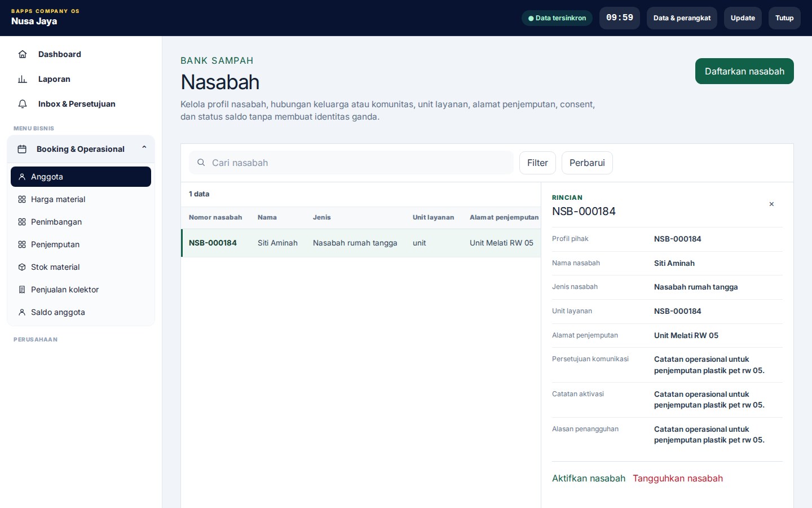Image resolution: width=812 pixels, height=508 pixels.
Task: Click Unit Melati RW 05 table cell
Action: coord(501,243)
